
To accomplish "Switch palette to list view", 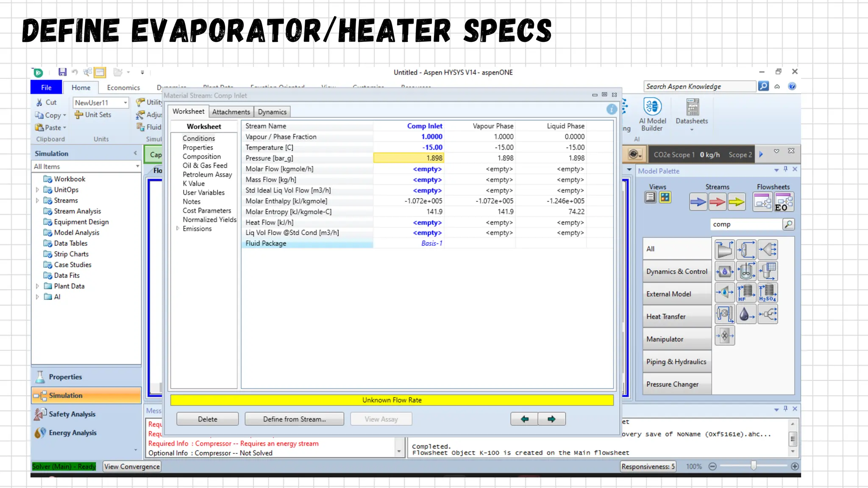I will 650,197.
